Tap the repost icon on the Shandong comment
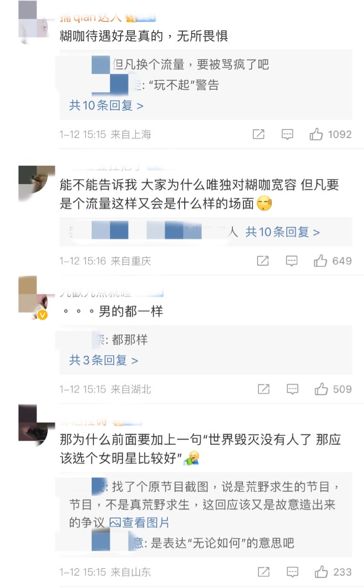 coord(264,572)
